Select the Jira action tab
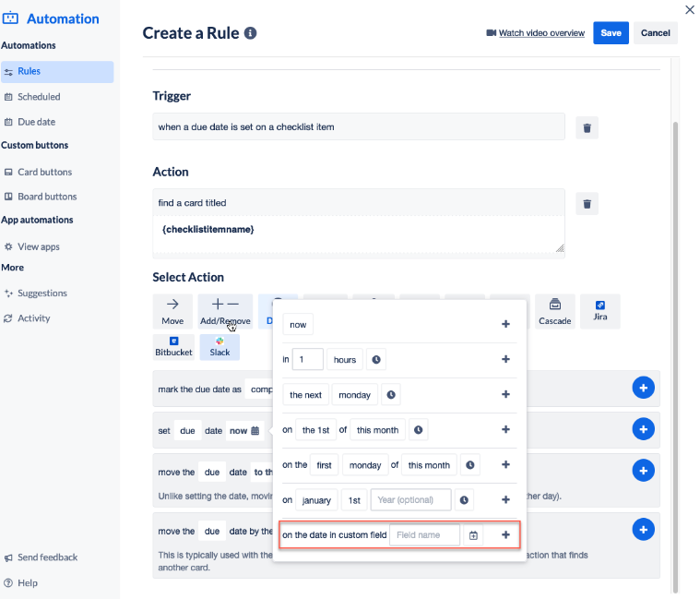This screenshot has width=700, height=599. (600, 311)
